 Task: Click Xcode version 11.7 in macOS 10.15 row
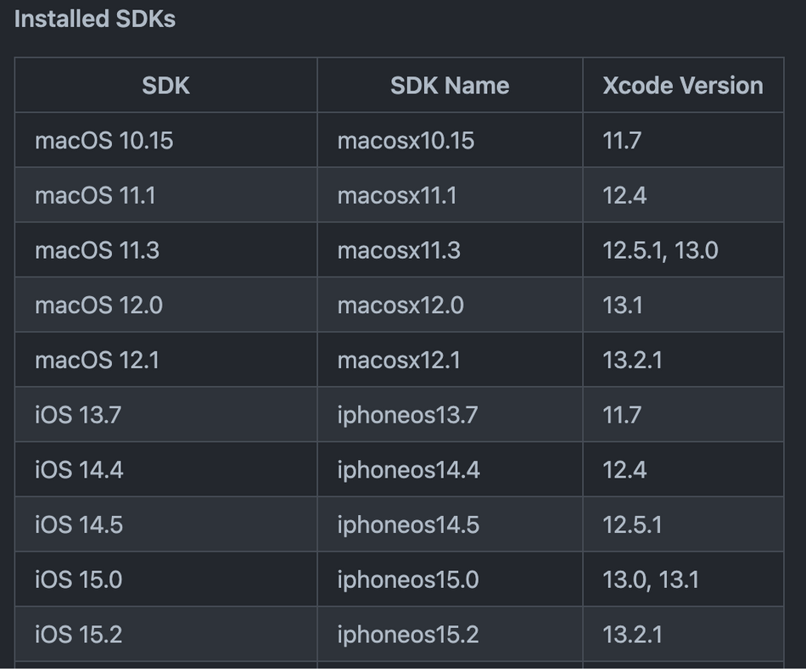(x=683, y=140)
